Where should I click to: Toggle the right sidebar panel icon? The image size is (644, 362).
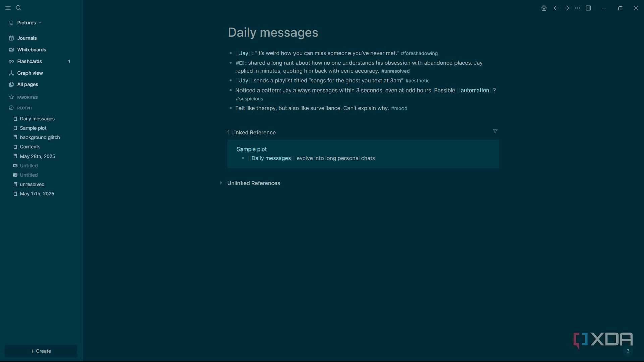coord(588,8)
